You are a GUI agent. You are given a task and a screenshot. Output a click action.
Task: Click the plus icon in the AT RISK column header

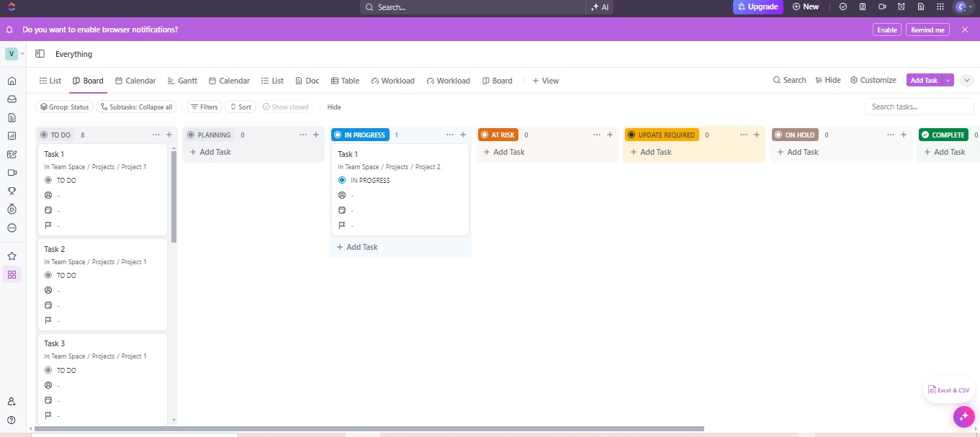pyautogui.click(x=610, y=135)
